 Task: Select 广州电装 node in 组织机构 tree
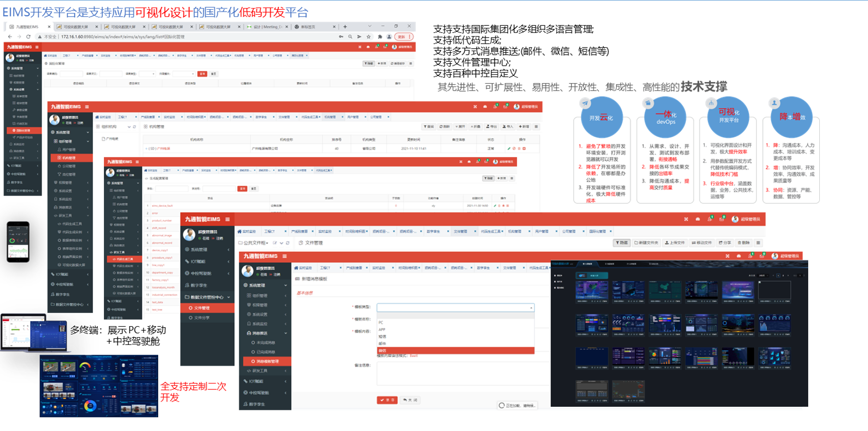110,138
